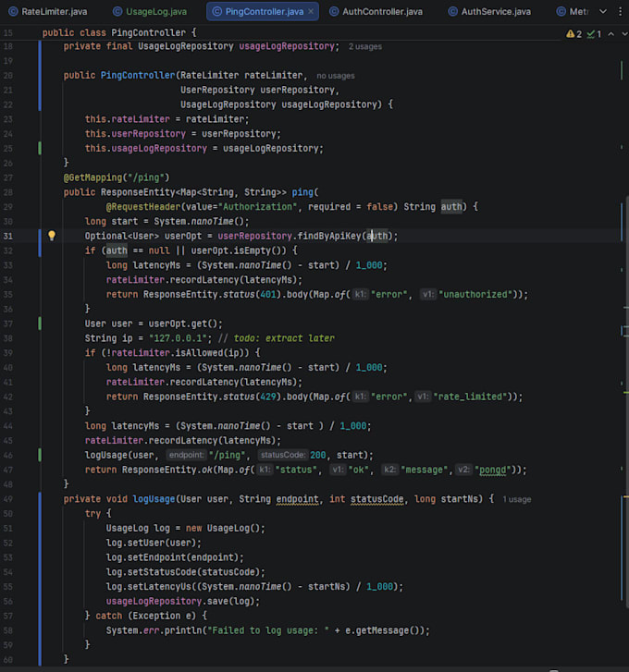Click the @RequestHeader annotation

click(143, 206)
